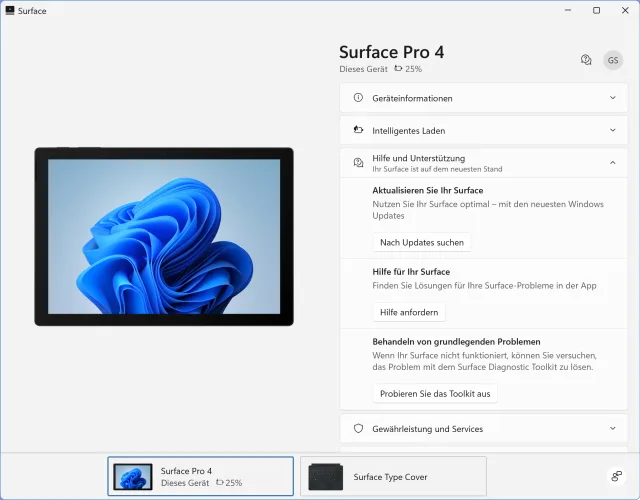Click the large Surface tablet image

coord(164,237)
